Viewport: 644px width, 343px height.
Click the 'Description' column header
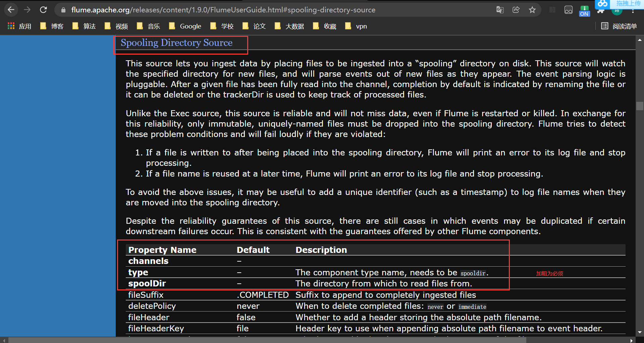(x=321, y=250)
